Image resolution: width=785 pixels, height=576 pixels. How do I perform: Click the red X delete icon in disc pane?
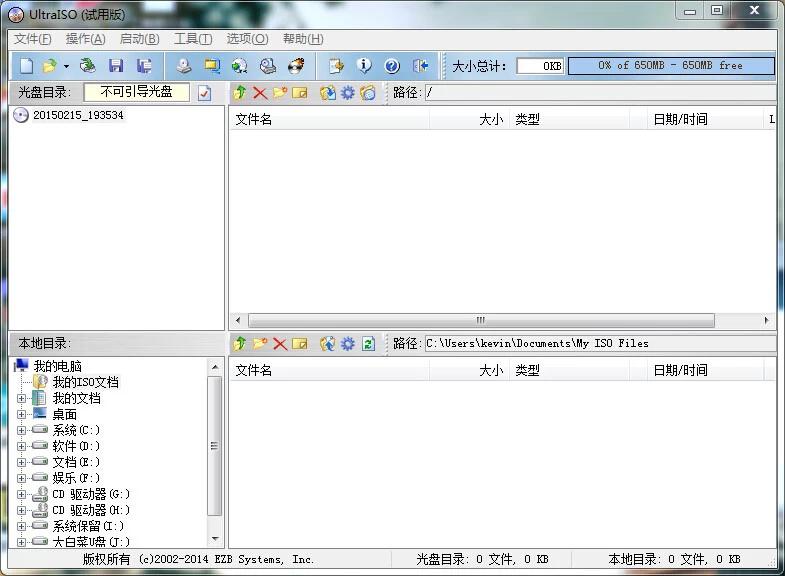coord(260,93)
